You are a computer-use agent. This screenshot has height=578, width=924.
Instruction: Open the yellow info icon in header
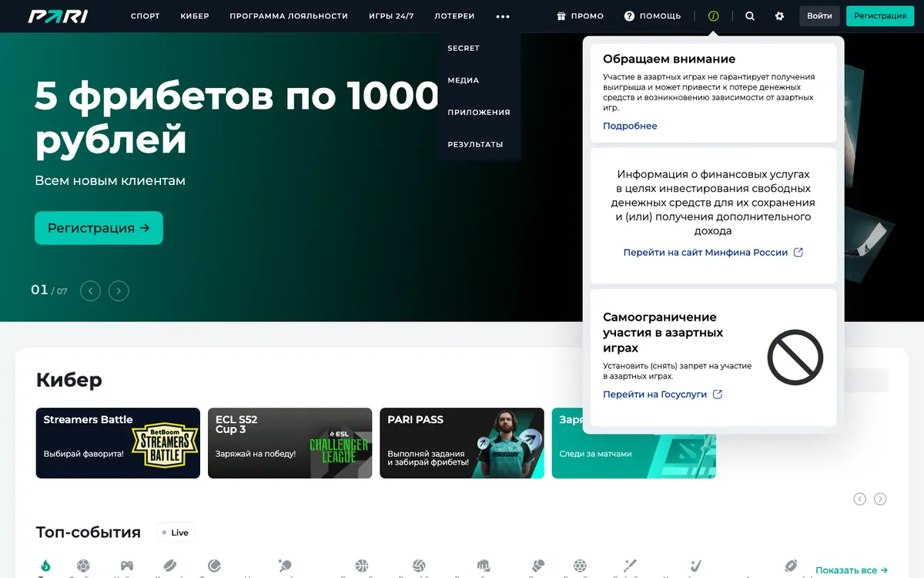[713, 16]
